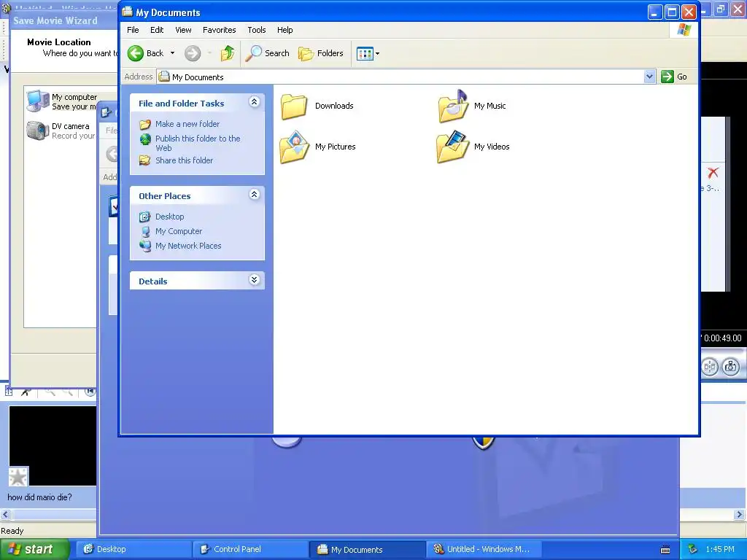
Task: Collapse the Other Places panel
Action: [x=255, y=194]
